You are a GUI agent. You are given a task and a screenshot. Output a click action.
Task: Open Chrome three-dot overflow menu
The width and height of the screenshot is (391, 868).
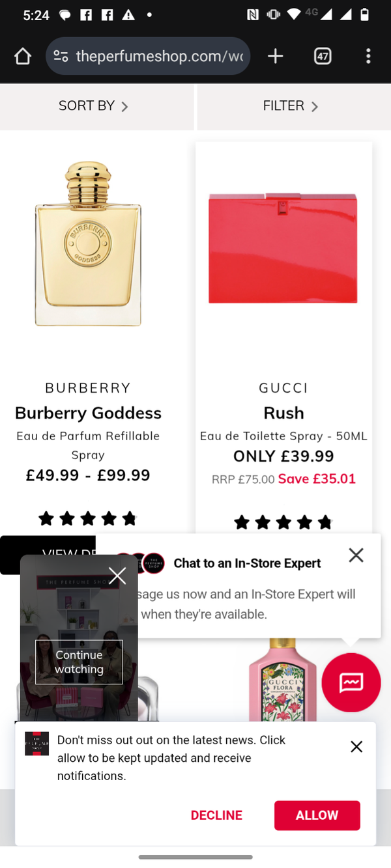[368, 57]
